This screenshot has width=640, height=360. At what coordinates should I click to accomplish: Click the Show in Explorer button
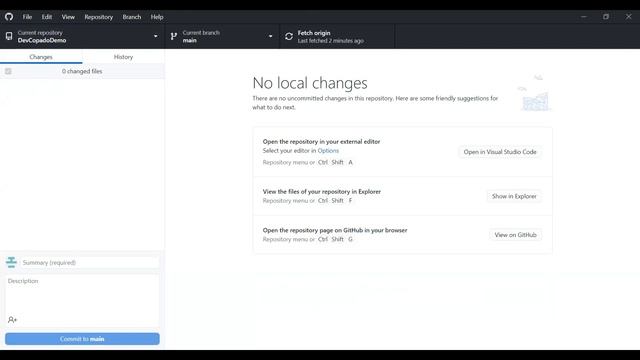[514, 196]
